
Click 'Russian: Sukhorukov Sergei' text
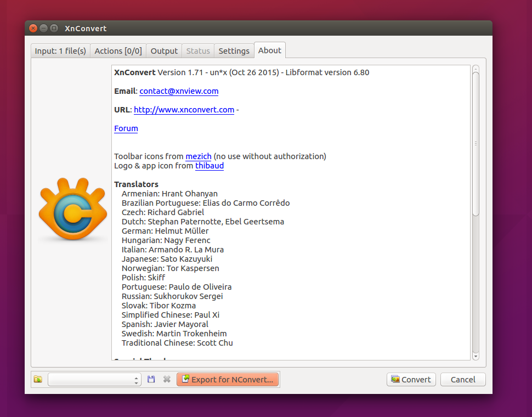(x=172, y=296)
